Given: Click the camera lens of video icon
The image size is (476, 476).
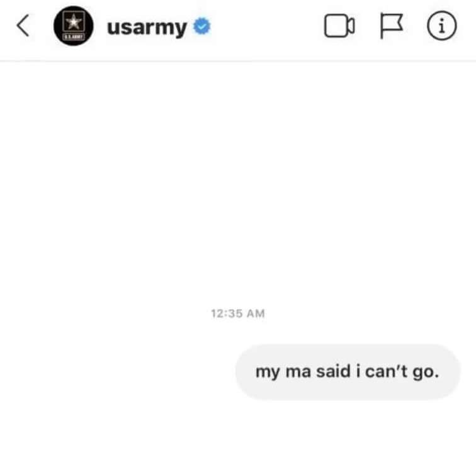Looking at the screenshot, I should coord(351,26).
